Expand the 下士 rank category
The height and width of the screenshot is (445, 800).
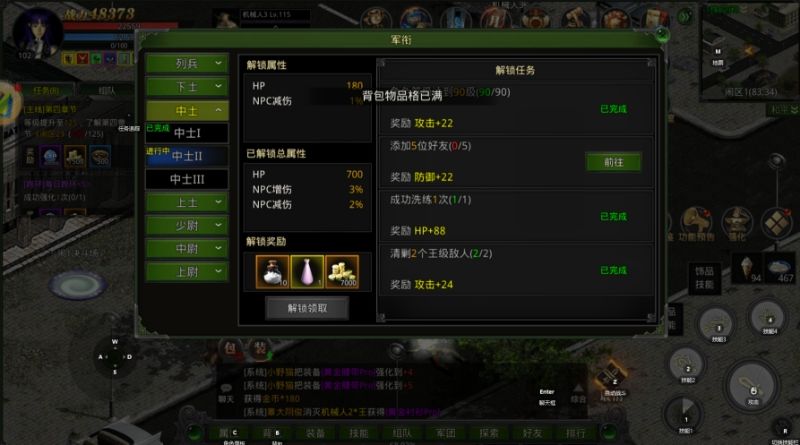187,87
